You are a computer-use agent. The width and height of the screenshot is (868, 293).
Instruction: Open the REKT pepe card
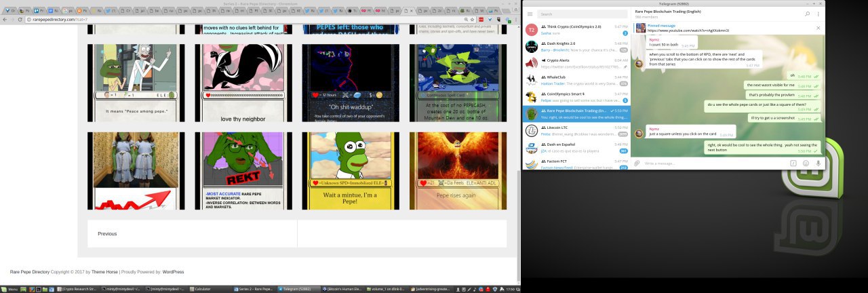243,171
